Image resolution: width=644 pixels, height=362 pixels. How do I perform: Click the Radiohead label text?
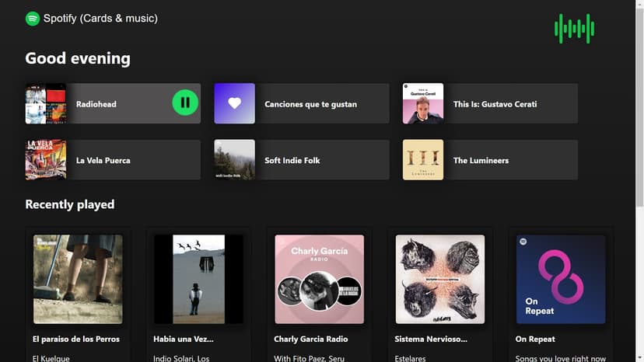(96, 104)
